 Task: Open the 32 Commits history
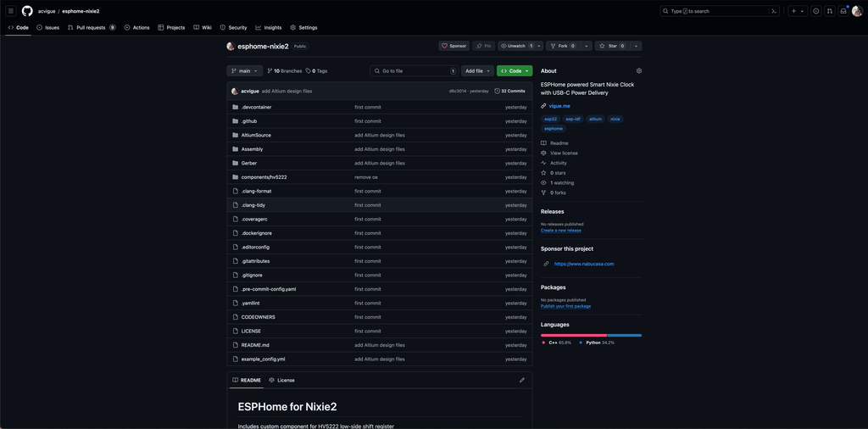click(509, 91)
